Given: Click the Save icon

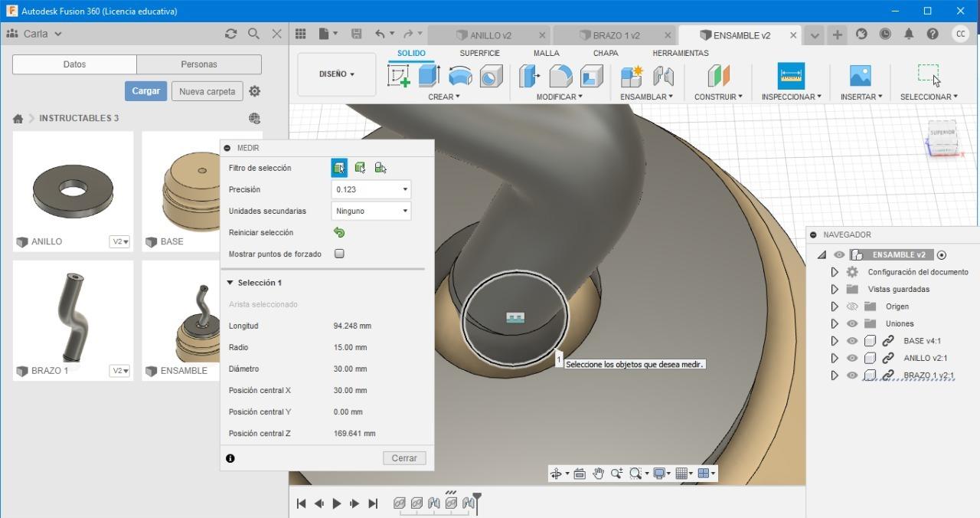Looking at the screenshot, I should [356, 34].
